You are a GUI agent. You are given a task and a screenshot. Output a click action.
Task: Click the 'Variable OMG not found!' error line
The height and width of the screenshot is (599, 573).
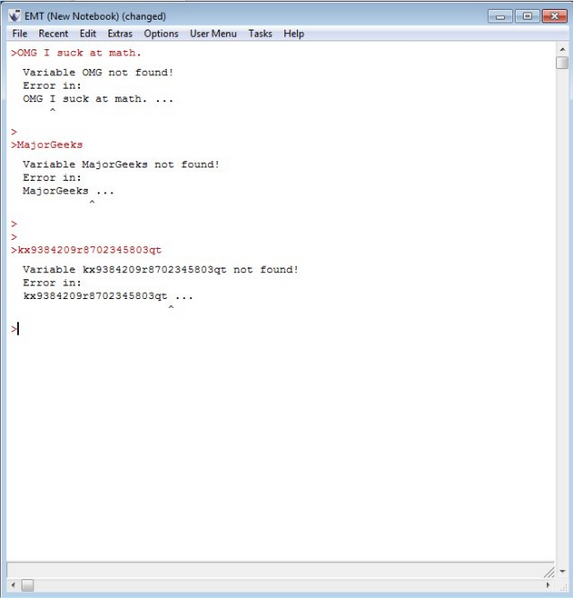pos(98,72)
